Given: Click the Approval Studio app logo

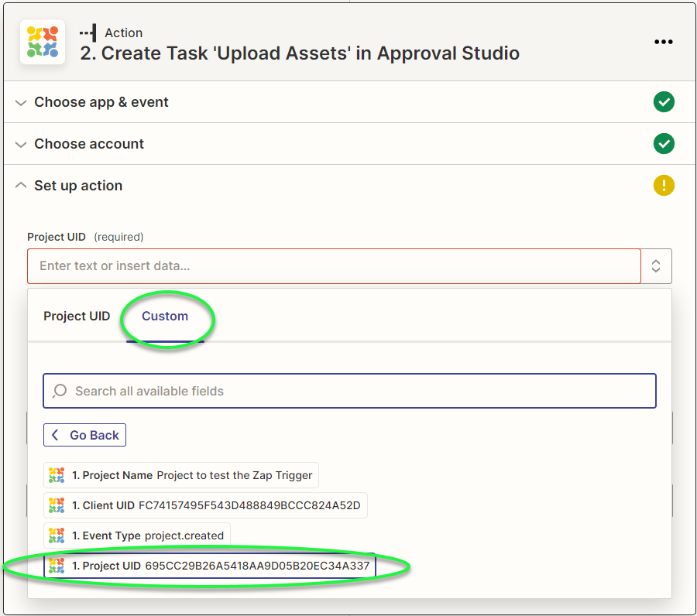Looking at the screenshot, I should pyautogui.click(x=42, y=42).
